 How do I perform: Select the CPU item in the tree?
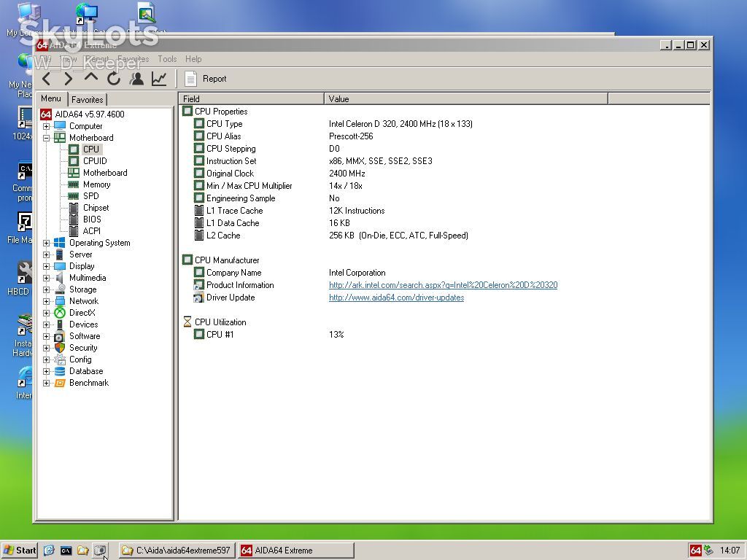[x=91, y=149]
